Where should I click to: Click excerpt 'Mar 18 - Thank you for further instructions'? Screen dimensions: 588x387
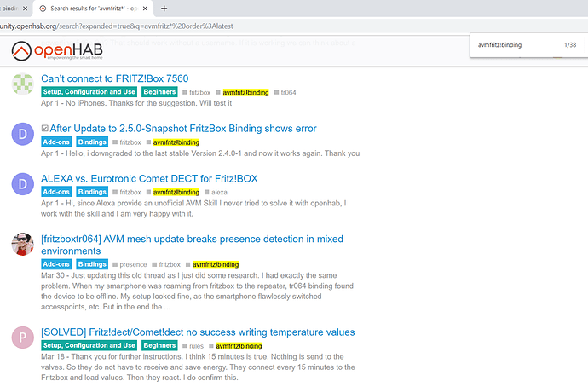198,367
